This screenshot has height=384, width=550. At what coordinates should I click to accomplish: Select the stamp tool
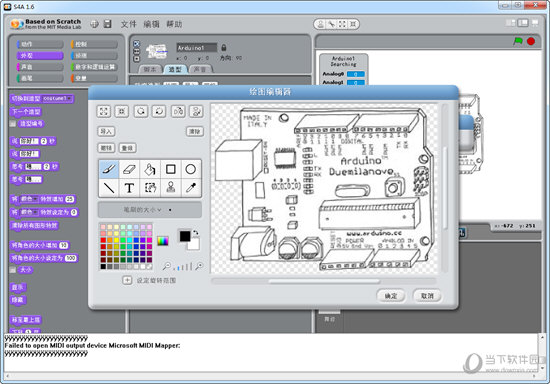click(x=170, y=188)
